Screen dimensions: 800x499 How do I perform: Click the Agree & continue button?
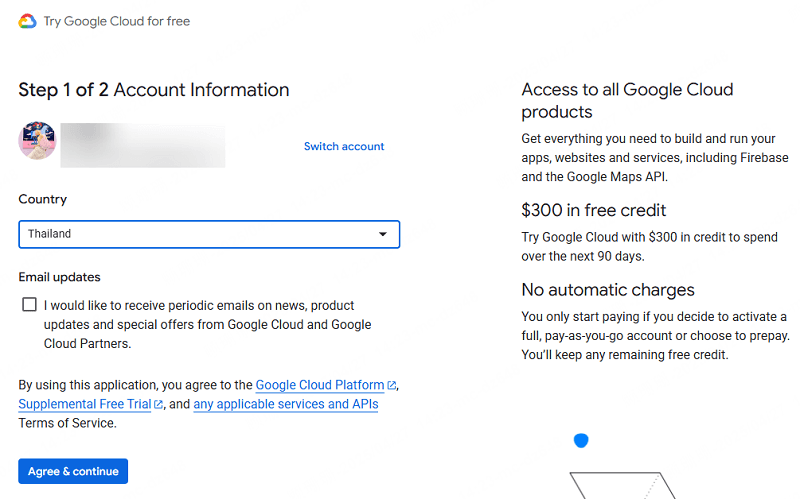[73, 471]
